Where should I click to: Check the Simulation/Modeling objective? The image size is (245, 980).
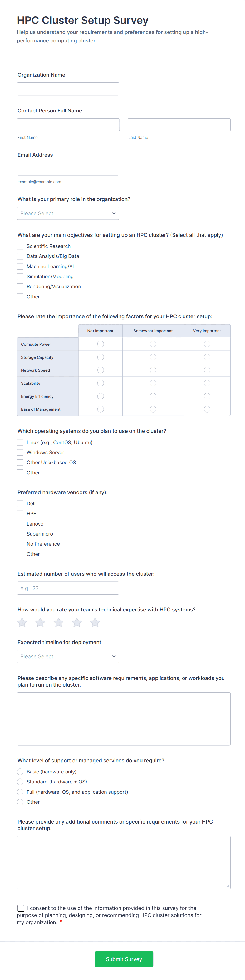coord(20,276)
